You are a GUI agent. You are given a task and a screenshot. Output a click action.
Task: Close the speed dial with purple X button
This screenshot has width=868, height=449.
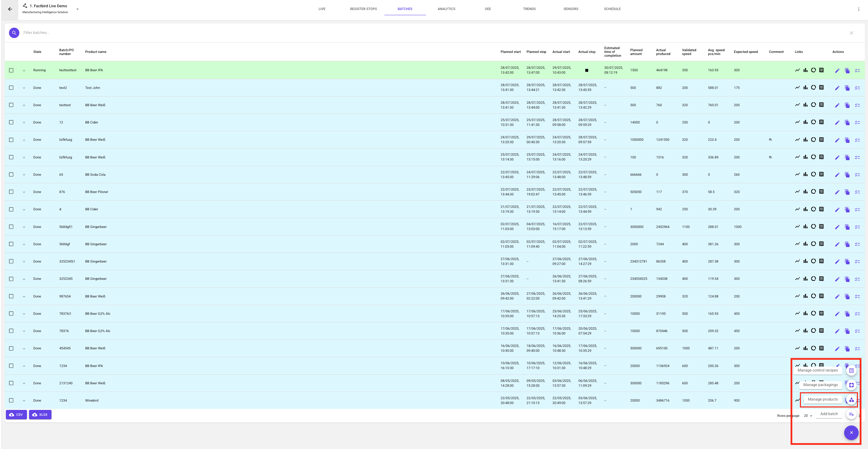click(x=851, y=433)
